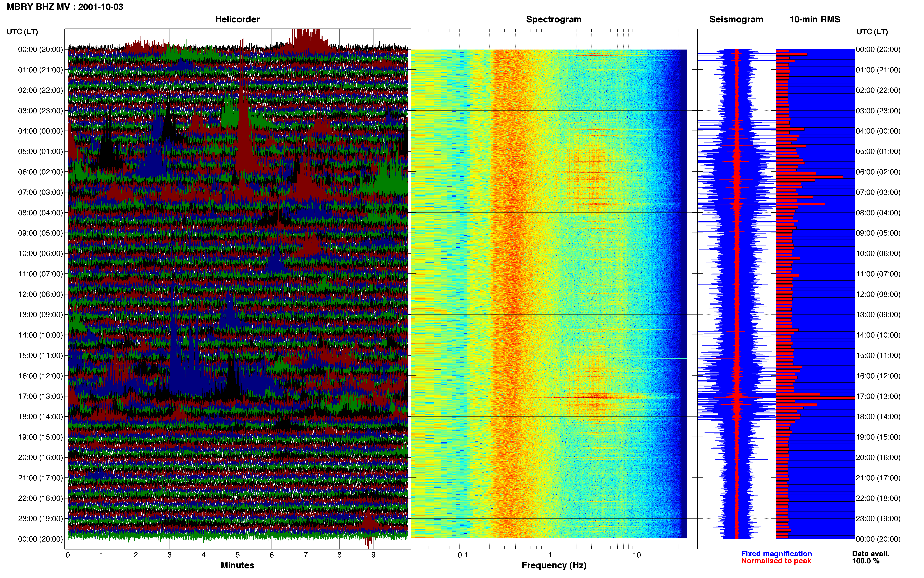This screenshot has height=578, width=924.
Task: Click the 9 tick on the Minutes axis
Action: [x=373, y=555]
